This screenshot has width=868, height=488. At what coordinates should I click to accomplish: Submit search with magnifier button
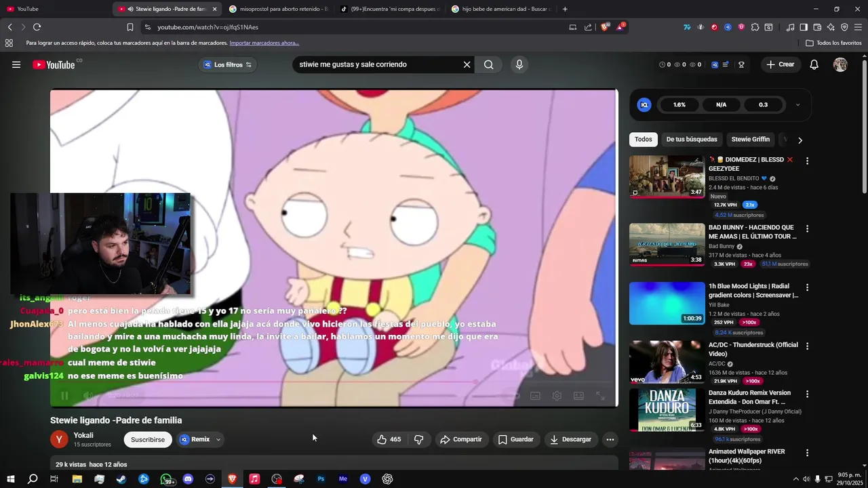[489, 64]
